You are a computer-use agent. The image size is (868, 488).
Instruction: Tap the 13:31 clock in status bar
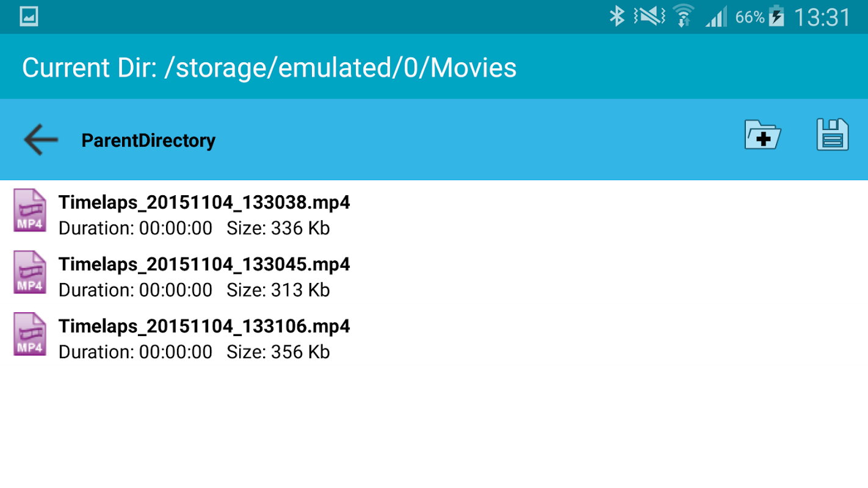tap(822, 17)
